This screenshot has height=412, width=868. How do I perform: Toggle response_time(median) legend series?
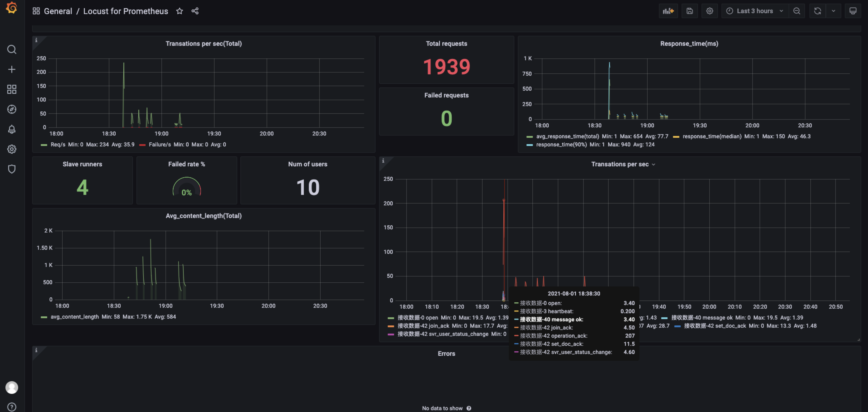712,136
